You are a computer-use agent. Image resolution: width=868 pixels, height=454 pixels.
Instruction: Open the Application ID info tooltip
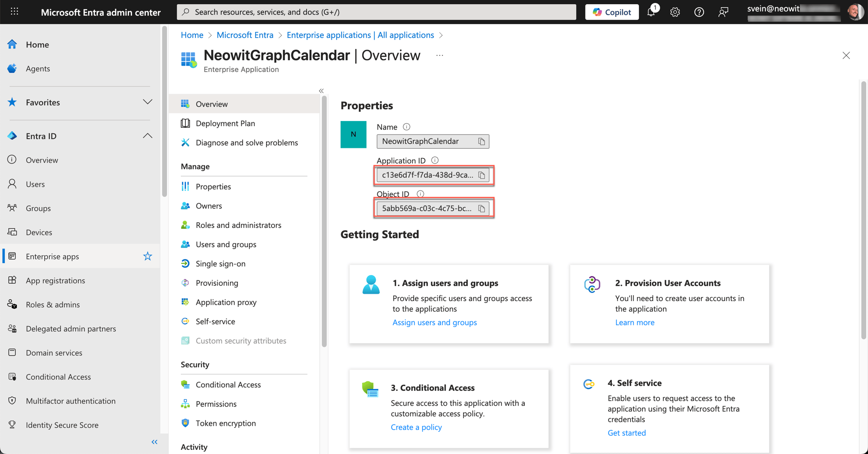[434, 160]
